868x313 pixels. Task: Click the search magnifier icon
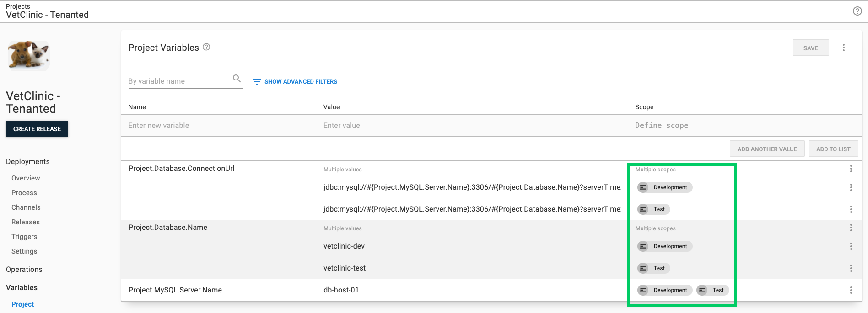[x=237, y=79]
